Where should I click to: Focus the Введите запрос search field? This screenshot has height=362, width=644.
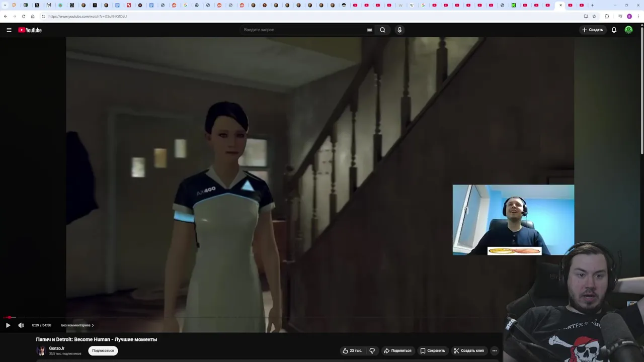304,30
